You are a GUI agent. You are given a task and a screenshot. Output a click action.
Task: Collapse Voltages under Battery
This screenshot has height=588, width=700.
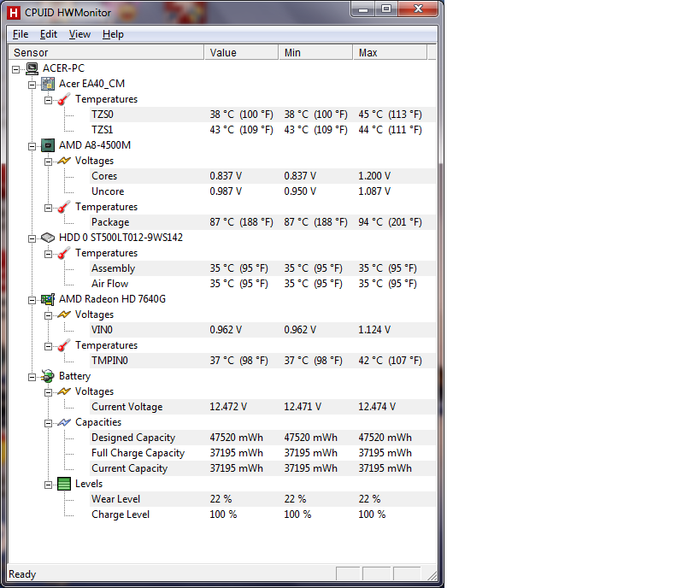(48, 392)
